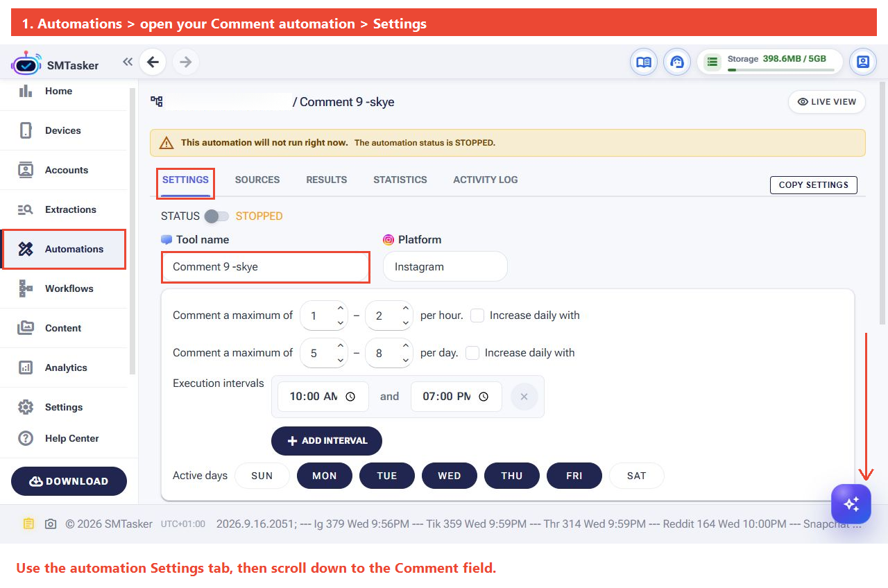Switch to the STATISTICS tab
The height and width of the screenshot is (588, 888).
[x=400, y=180]
